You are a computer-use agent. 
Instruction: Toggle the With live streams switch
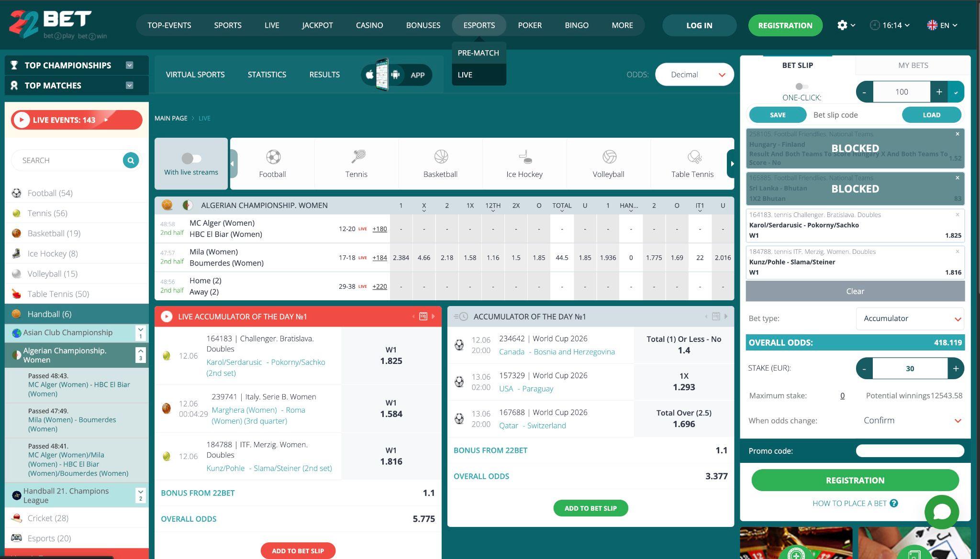[191, 158]
